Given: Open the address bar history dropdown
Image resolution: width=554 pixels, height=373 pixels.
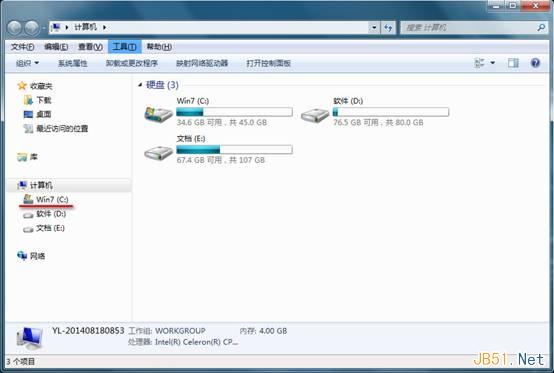Looking at the screenshot, I should click(x=374, y=27).
